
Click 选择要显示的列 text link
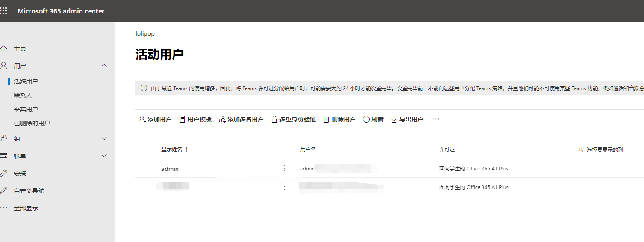tap(605, 150)
